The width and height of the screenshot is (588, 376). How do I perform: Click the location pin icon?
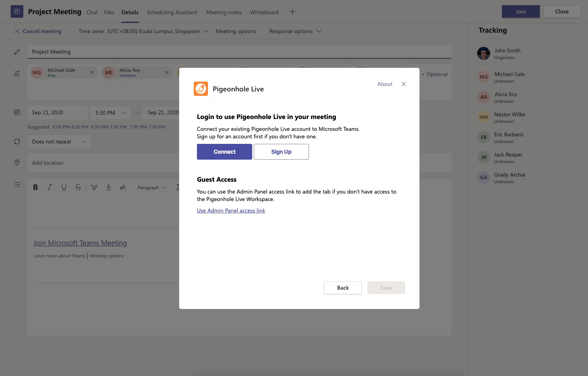pos(17,163)
